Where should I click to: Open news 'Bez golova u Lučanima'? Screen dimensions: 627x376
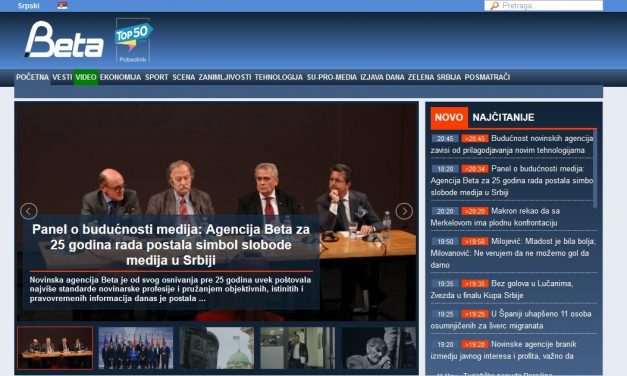(502, 290)
